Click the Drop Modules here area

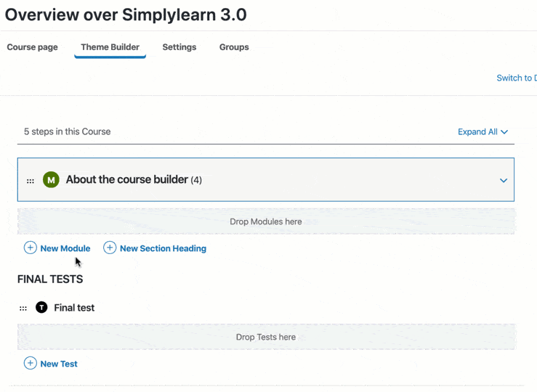pos(266,221)
